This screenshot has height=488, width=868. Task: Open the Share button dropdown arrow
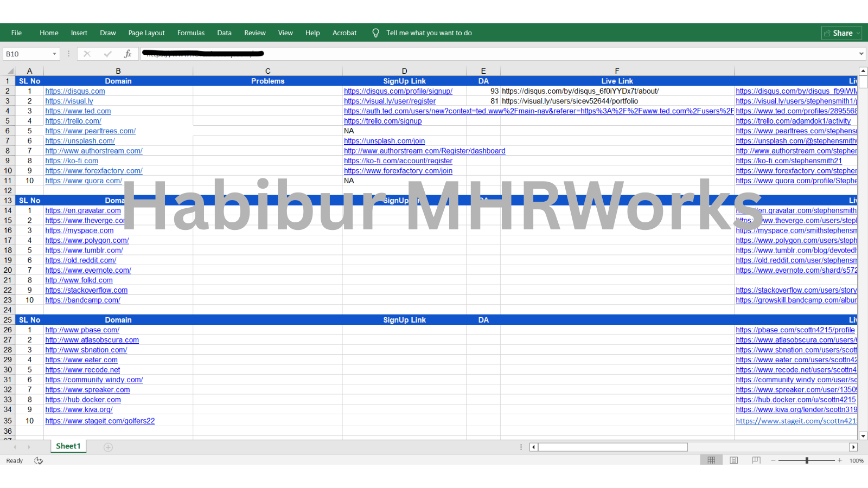tap(858, 33)
